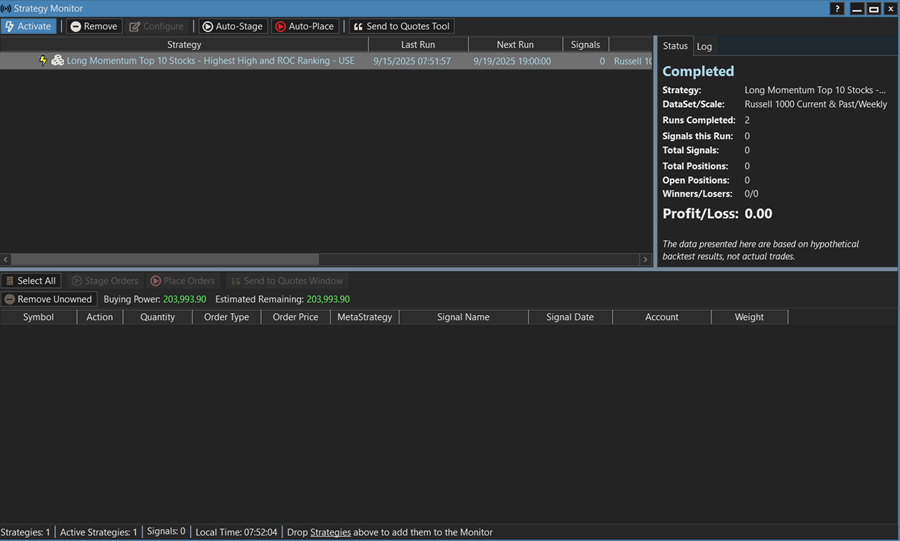Sort signals by Symbol column header
The height and width of the screenshot is (541, 900).
point(38,317)
